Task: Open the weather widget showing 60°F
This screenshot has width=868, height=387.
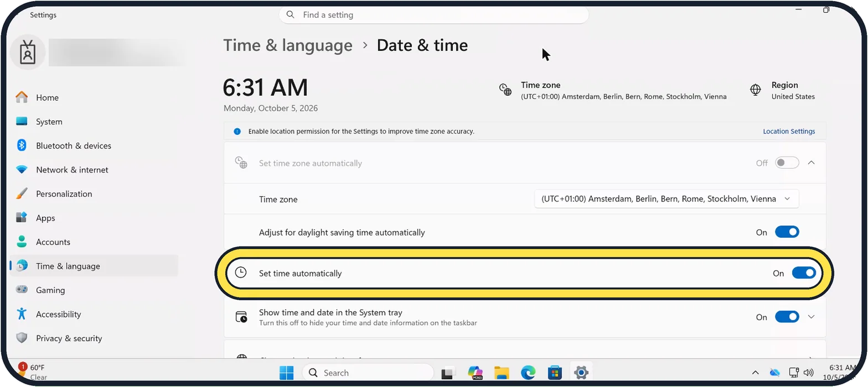Action: coord(32,372)
